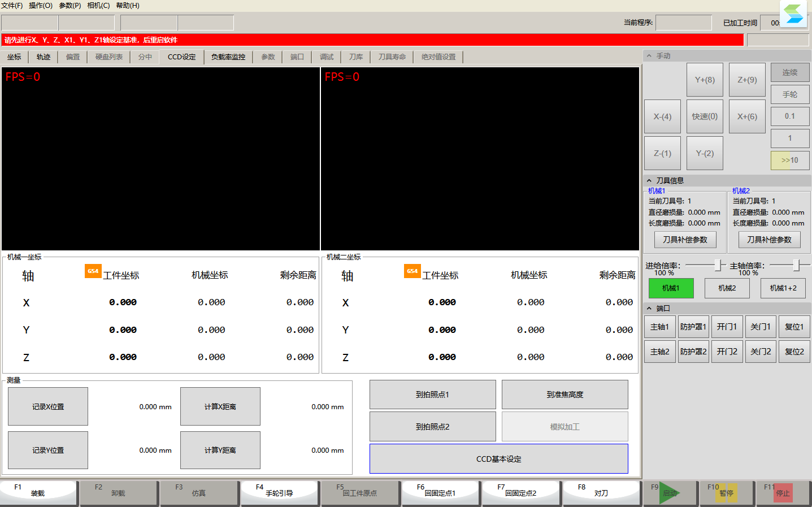The image size is (812, 507).
Task: Enable the 连续 continuous jog mode
Action: tap(790, 72)
